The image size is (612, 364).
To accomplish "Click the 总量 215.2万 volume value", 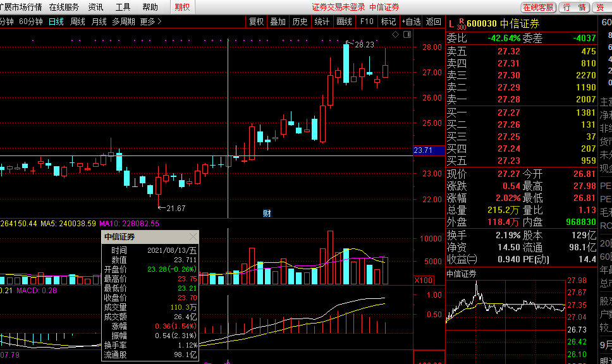I will click(x=503, y=210).
